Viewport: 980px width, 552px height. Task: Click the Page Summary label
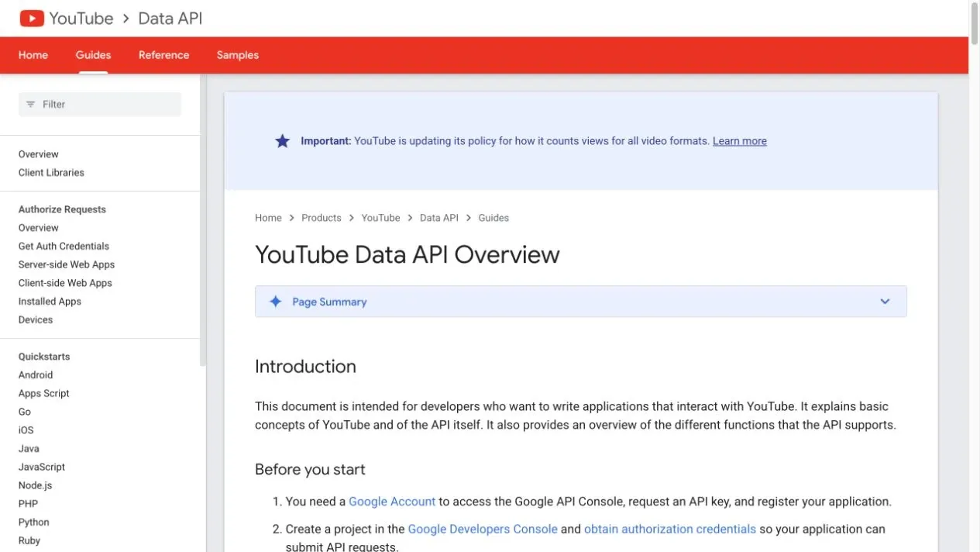329,302
